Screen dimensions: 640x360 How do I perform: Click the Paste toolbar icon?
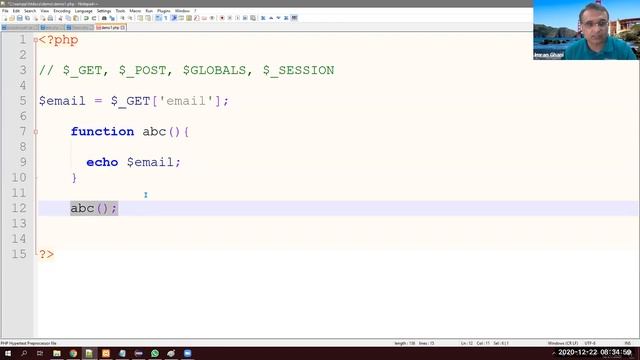coord(76,18)
